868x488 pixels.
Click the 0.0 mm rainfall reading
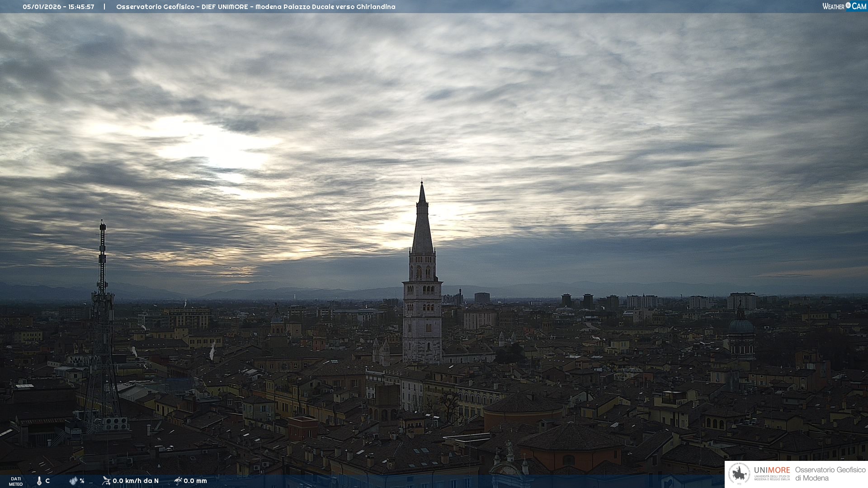(x=195, y=481)
